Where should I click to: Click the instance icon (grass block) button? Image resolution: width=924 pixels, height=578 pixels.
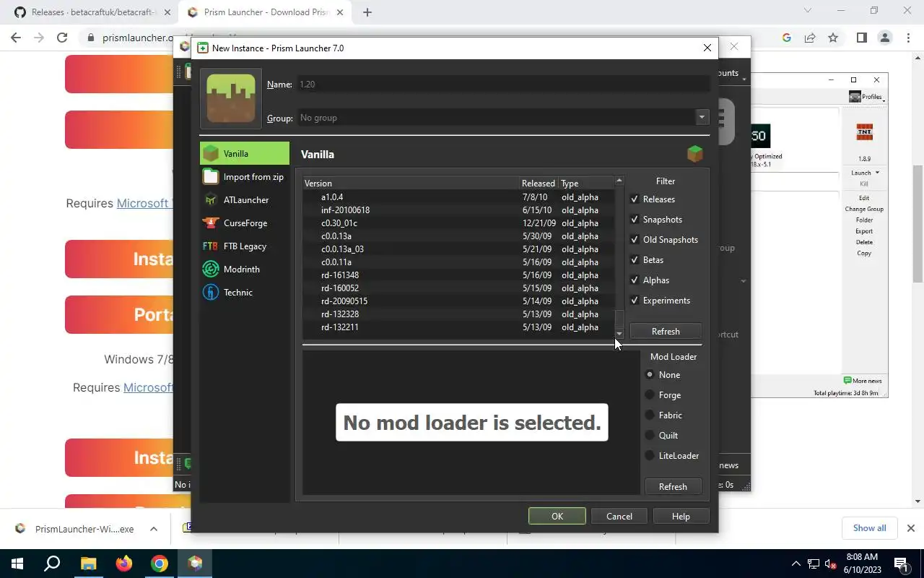231,98
